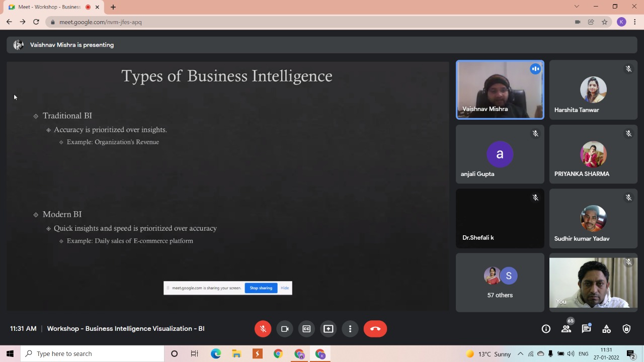Turn on closed captions
This screenshot has width=644, height=362.
[x=306, y=329]
